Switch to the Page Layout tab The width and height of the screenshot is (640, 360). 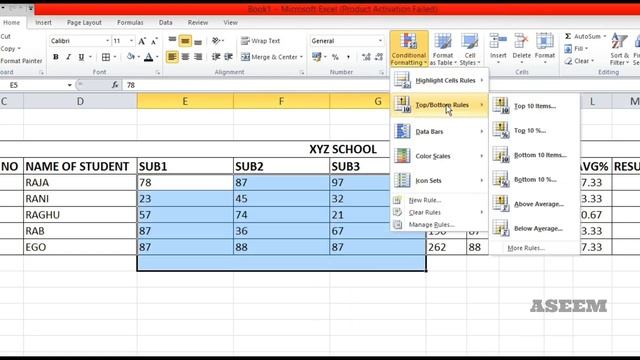coord(84,22)
